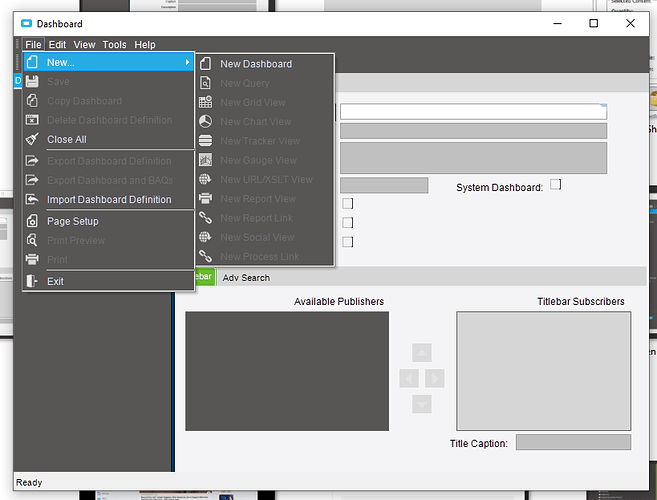The width and height of the screenshot is (657, 500).
Task: Click the Titlebar Subscribers list box
Action: (x=543, y=371)
